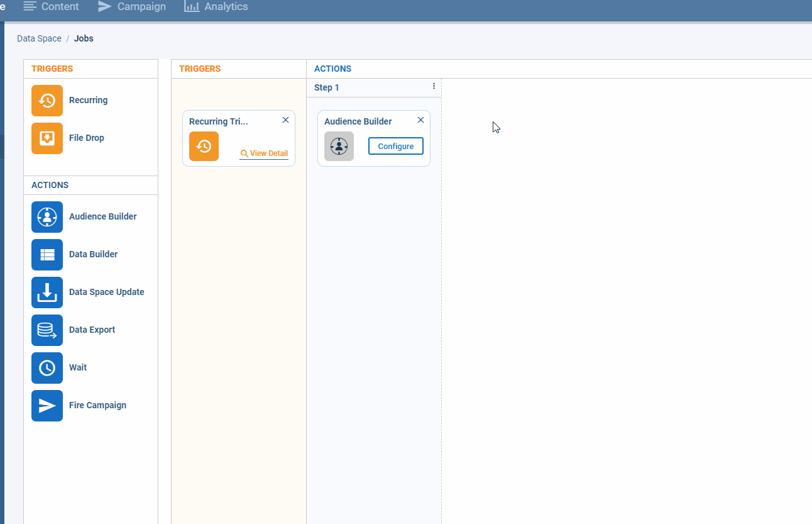
Task: Choose the Data Space Update icon
Action: [47, 293]
